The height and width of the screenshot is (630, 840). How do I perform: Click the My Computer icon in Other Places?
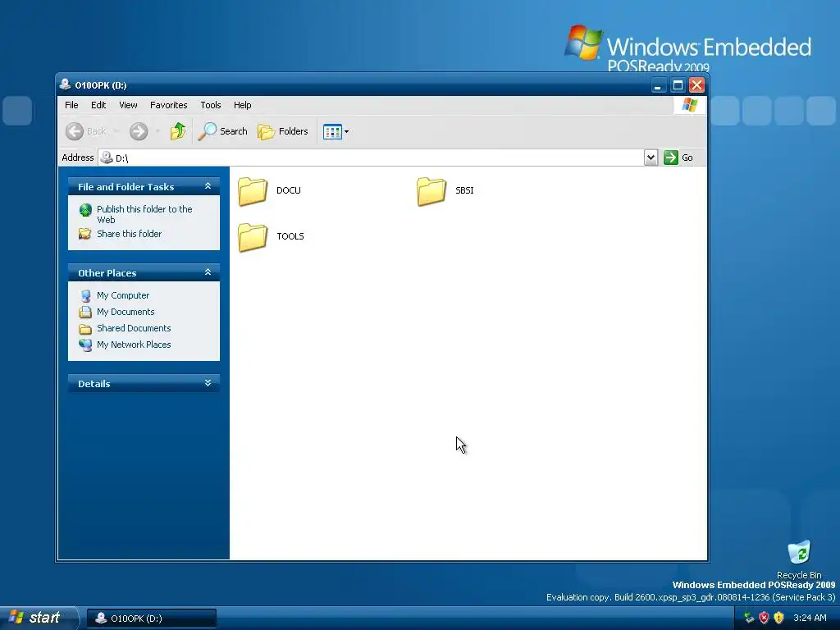click(x=85, y=295)
